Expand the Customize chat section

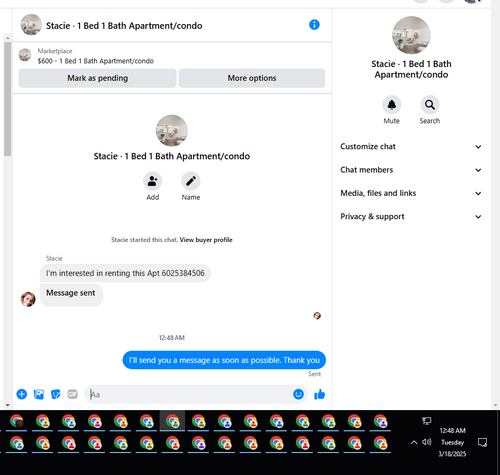(411, 147)
